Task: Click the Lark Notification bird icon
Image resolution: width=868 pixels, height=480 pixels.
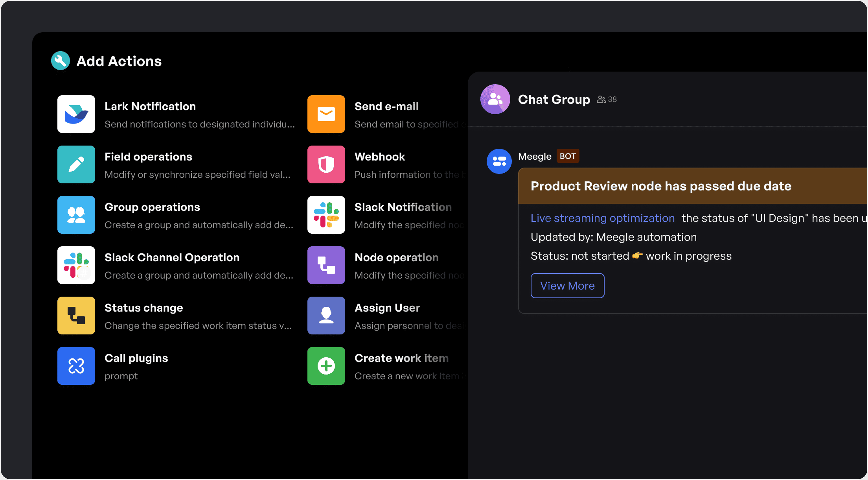Action: [76, 114]
